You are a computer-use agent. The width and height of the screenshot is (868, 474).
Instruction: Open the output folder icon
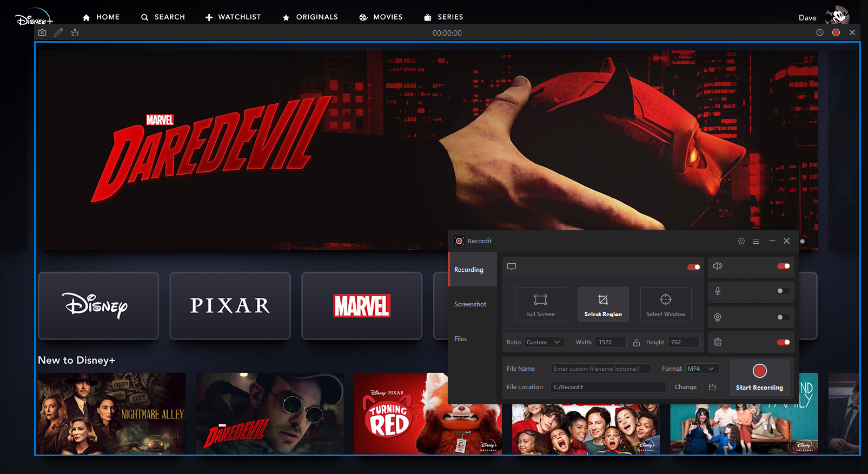click(712, 387)
